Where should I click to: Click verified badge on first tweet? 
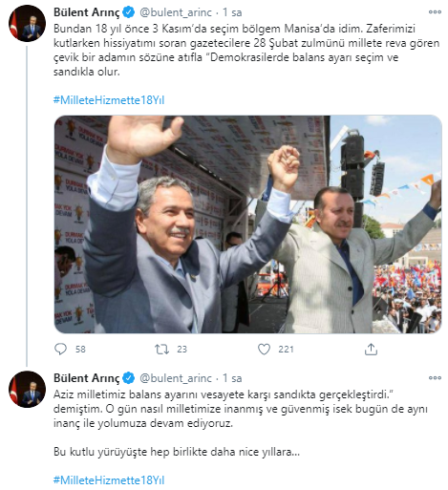[x=128, y=12]
